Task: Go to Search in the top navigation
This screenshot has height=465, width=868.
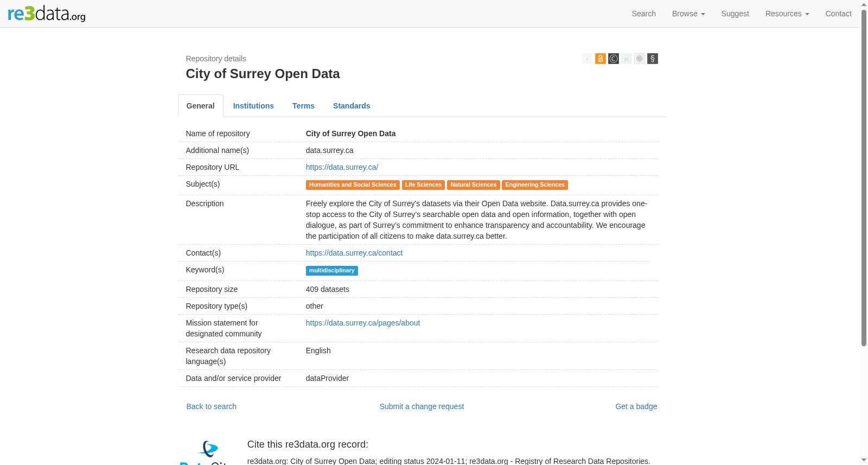Action: (644, 14)
